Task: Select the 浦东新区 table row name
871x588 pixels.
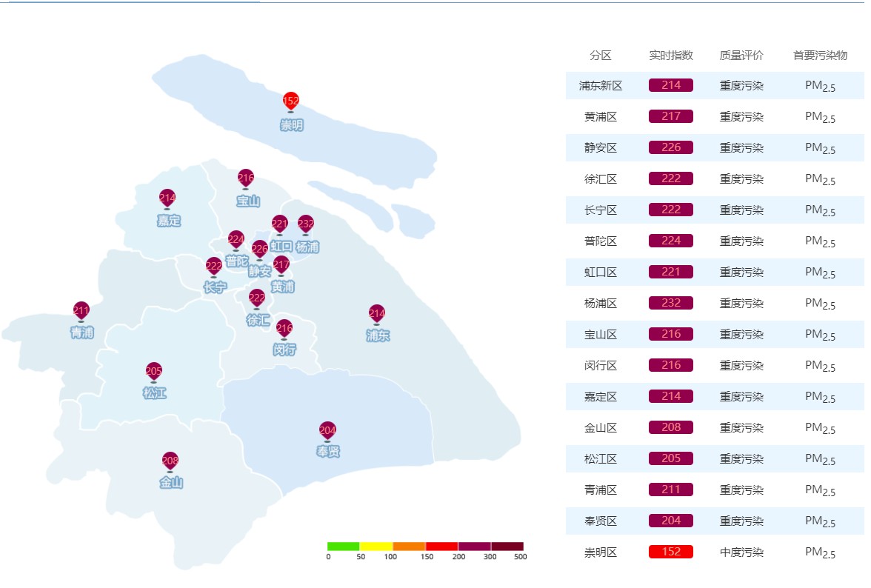Action: (601, 86)
